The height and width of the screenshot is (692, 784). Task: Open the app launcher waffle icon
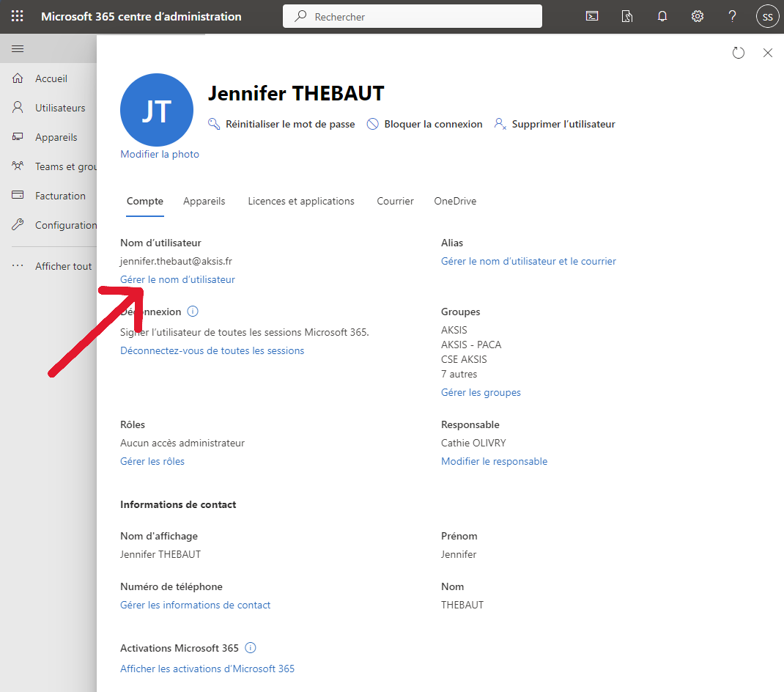point(17,17)
